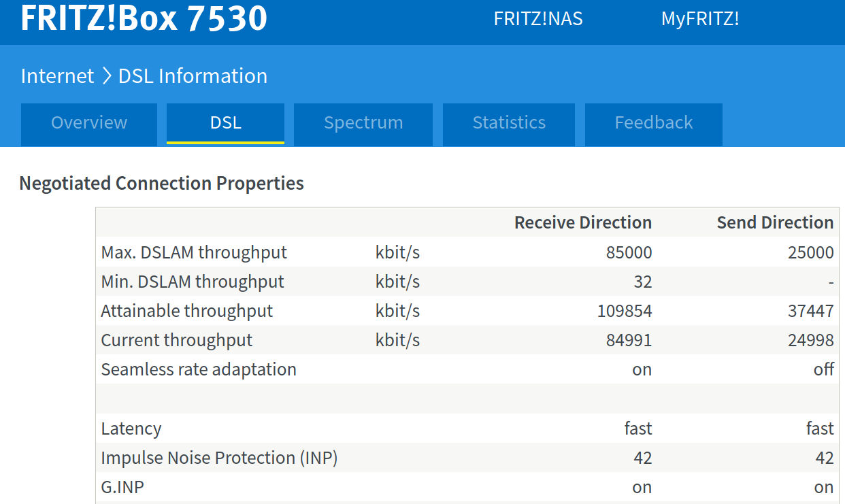Viewport: 845px width, 504px height.
Task: Click the INP send value 42
Action: (x=825, y=458)
